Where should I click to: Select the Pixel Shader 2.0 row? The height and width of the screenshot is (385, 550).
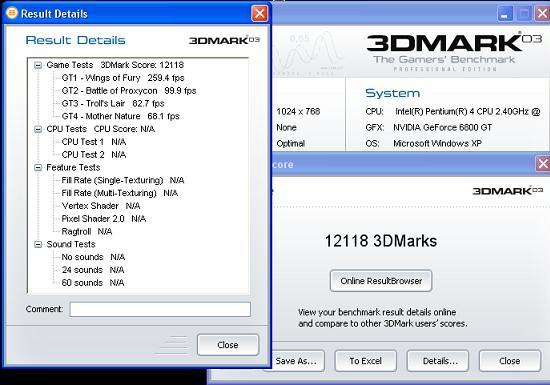point(103,219)
